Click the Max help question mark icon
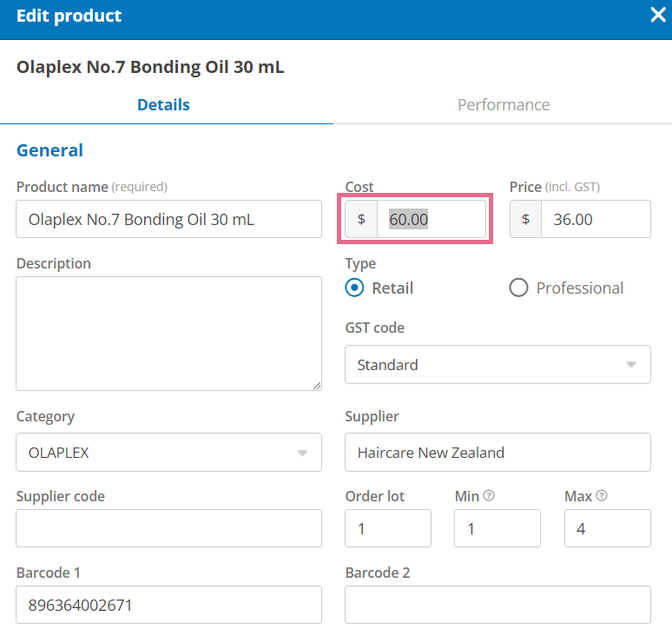672x636 pixels. pos(602,496)
